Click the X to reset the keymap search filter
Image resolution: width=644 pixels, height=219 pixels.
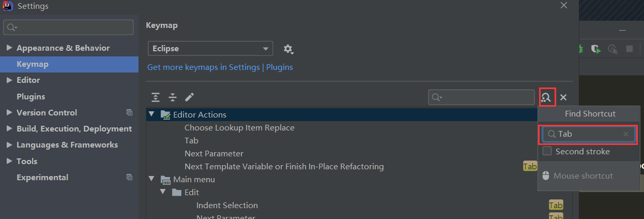563,97
